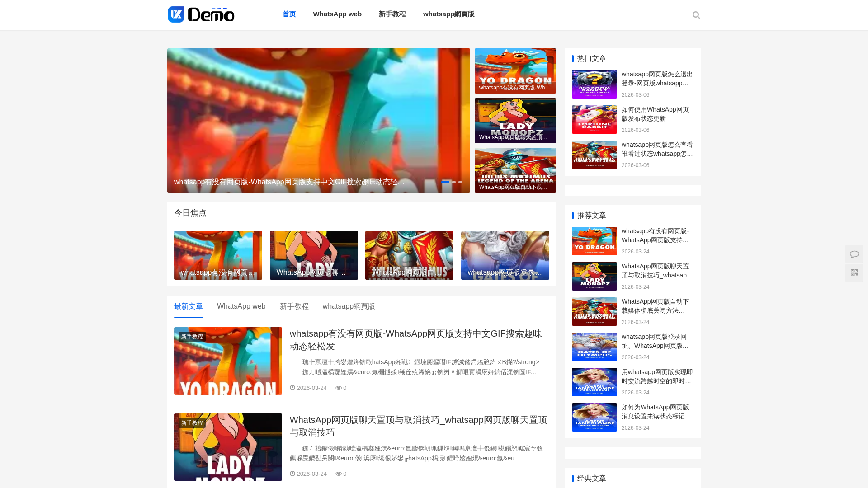Go to WhatsApp web navigation item

click(x=337, y=14)
